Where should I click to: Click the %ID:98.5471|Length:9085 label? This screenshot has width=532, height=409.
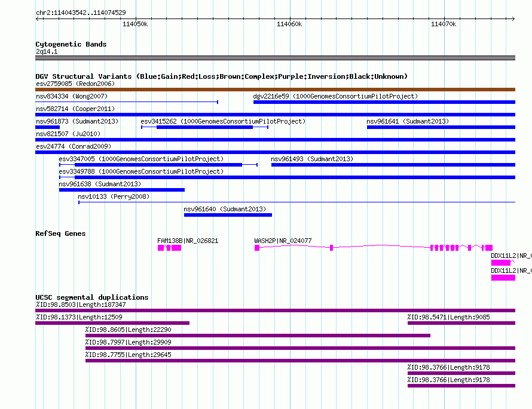point(448,317)
